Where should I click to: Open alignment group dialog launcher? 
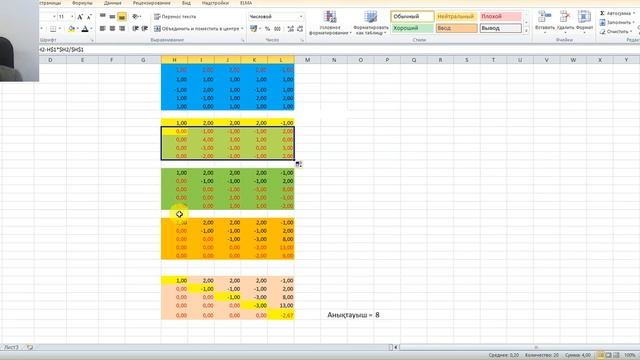pyautogui.click(x=242, y=40)
